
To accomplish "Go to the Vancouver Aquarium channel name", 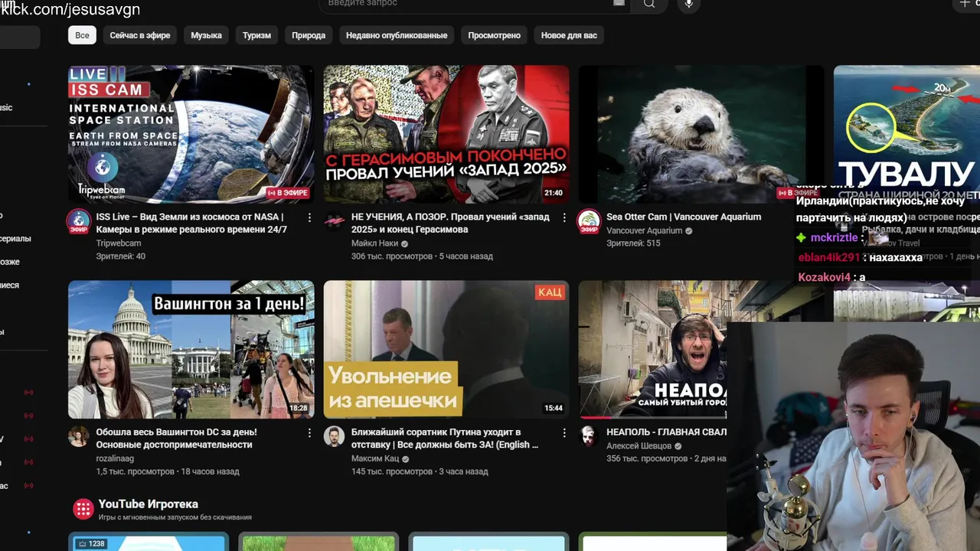I will pos(644,230).
